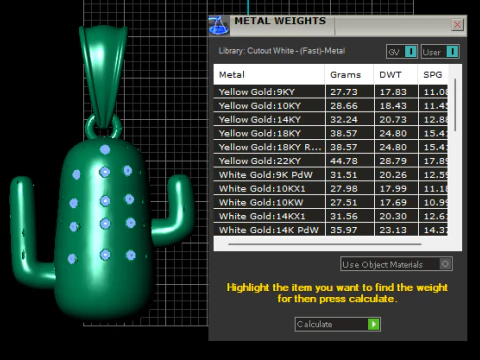Click the green arrow on Calculate
This screenshot has width=480, height=360.
374,324
